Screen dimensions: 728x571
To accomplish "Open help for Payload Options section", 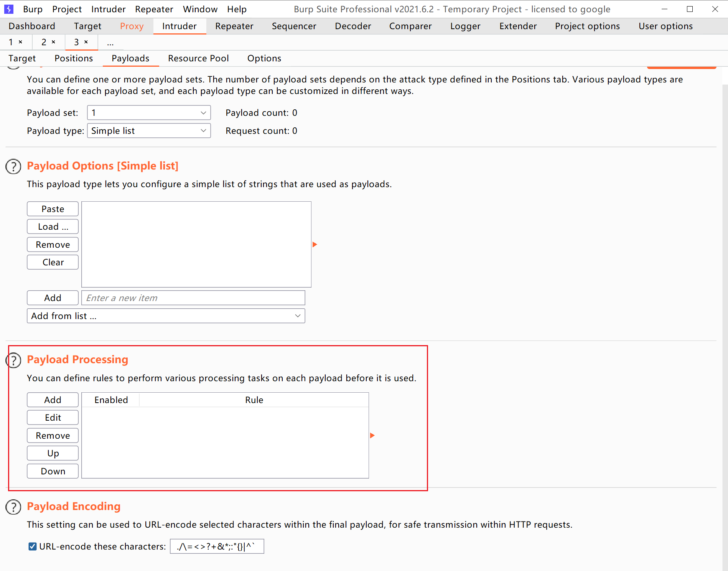I will (13, 166).
